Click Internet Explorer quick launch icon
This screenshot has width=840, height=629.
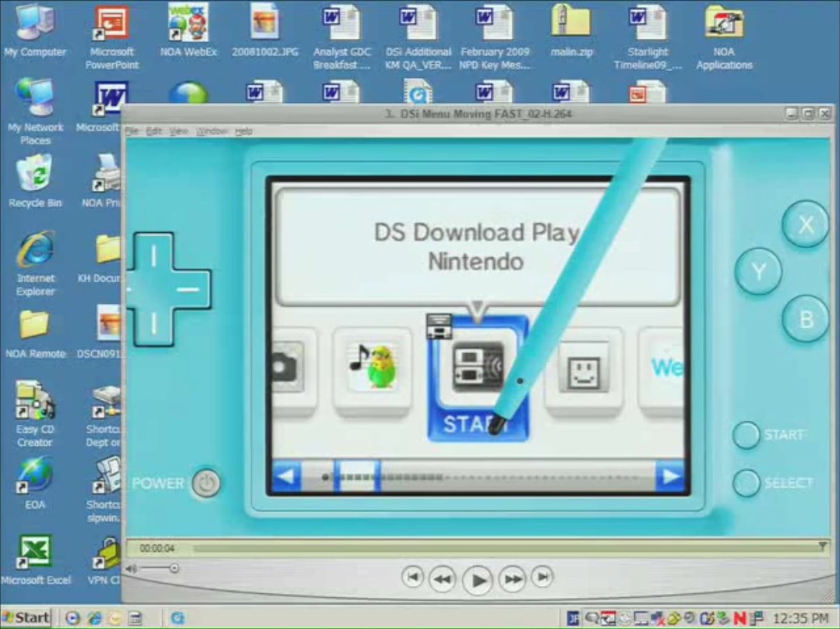click(x=94, y=618)
